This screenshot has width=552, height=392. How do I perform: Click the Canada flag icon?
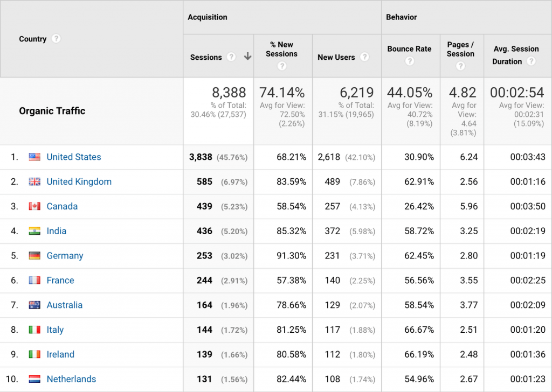pyautogui.click(x=34, y=206)
